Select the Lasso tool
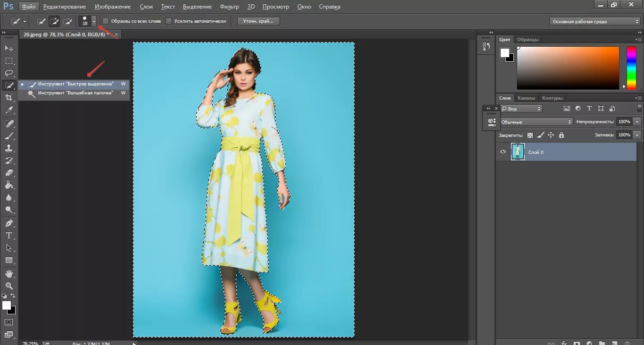Image resolution: width=644 pixels, height=345 pixels. click(8, 73)
